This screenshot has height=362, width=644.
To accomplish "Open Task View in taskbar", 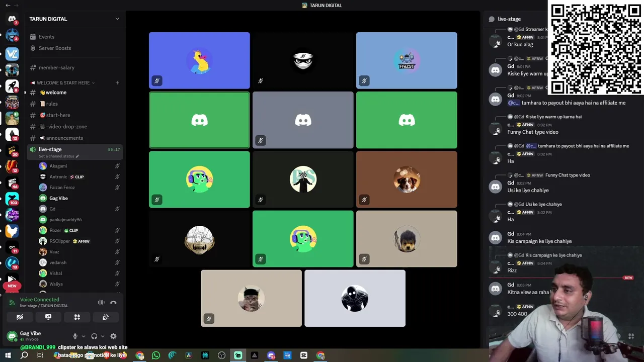I will [40, 355].
